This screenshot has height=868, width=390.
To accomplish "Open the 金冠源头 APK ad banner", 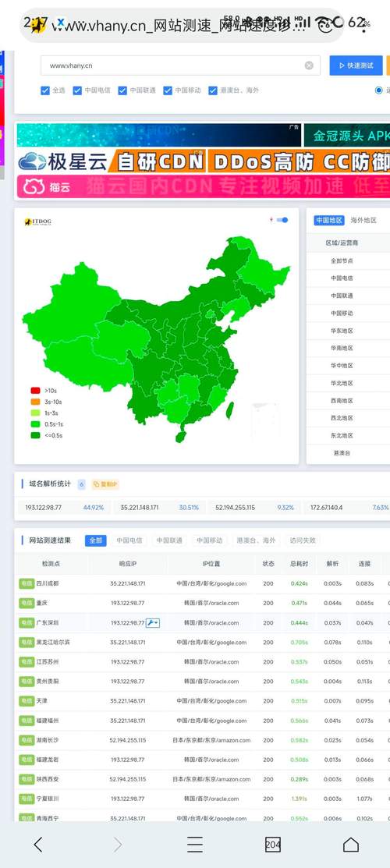I will (x=347, y=136).
